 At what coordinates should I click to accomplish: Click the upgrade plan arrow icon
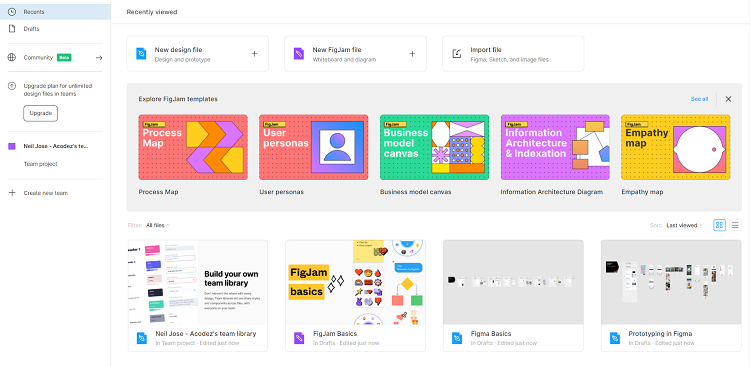12,86
